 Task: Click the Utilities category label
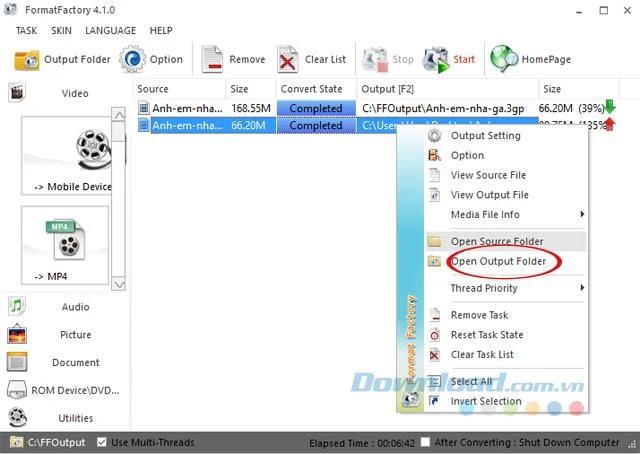(76, 418)
